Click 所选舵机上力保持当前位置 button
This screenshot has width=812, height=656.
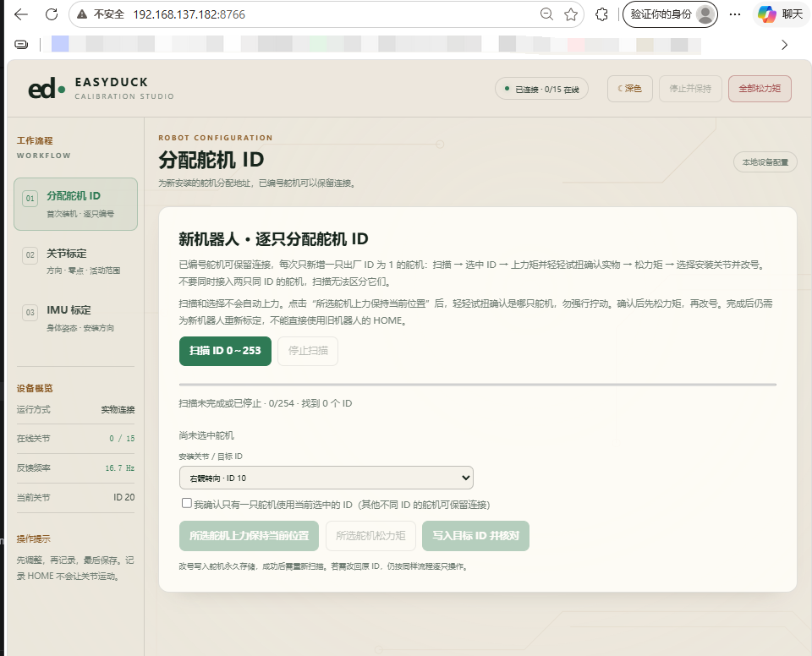[x=249, y=536]
